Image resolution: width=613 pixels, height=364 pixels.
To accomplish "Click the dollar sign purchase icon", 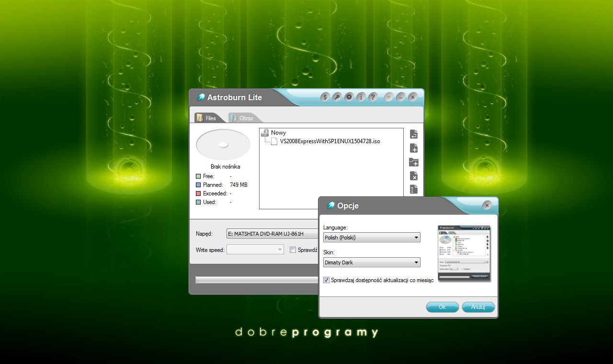I will tap(325, 97).
